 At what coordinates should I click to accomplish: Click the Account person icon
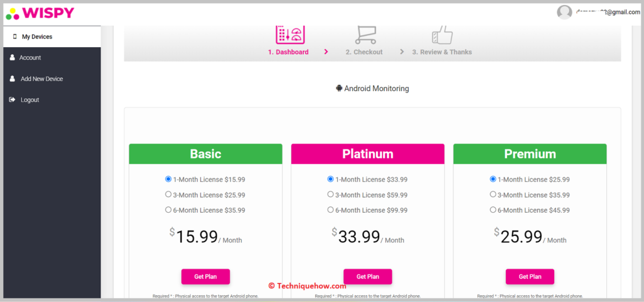[x=13, y=57]
